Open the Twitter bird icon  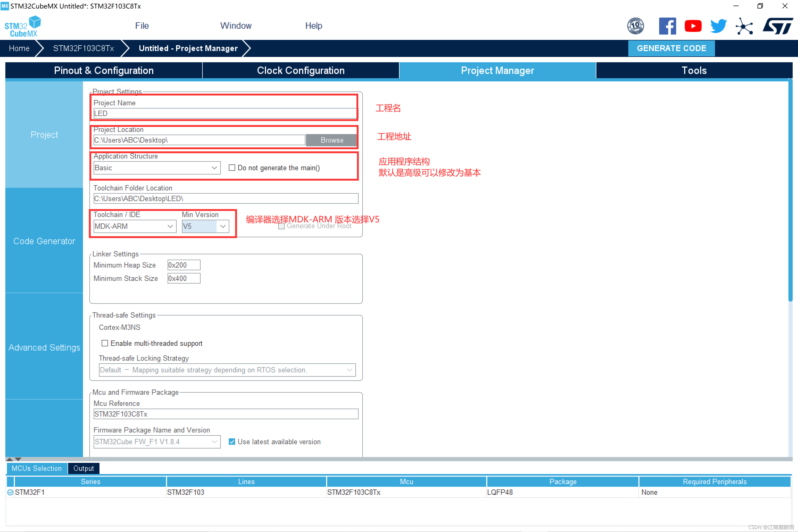(718, 26)
